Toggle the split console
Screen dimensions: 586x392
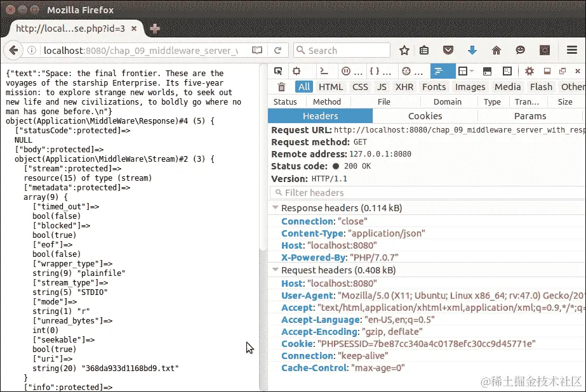[487, 71]
